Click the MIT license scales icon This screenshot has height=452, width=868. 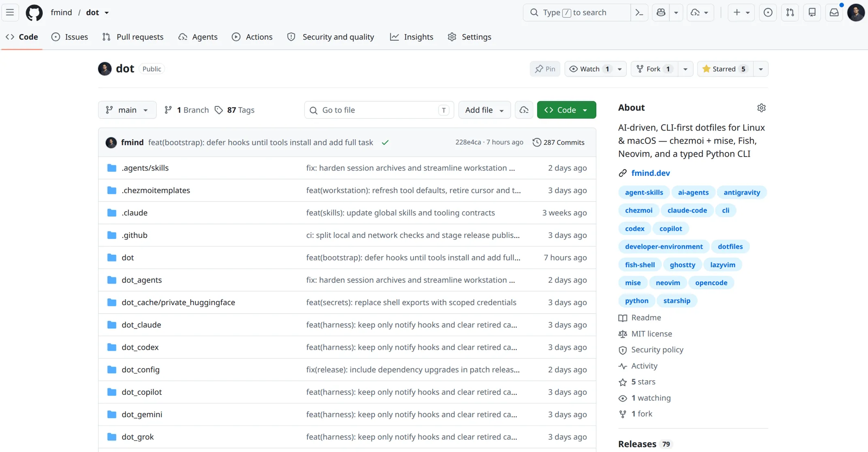pos(623,334)
